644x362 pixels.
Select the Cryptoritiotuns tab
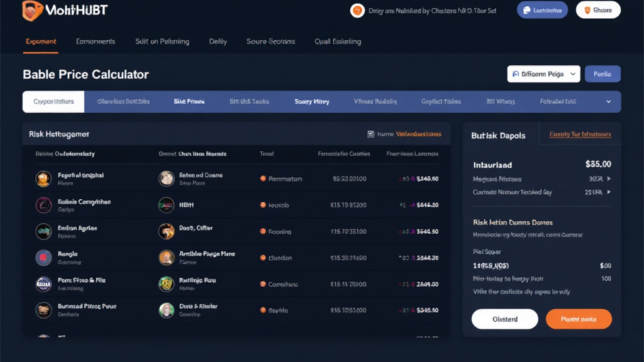(53, 102)
